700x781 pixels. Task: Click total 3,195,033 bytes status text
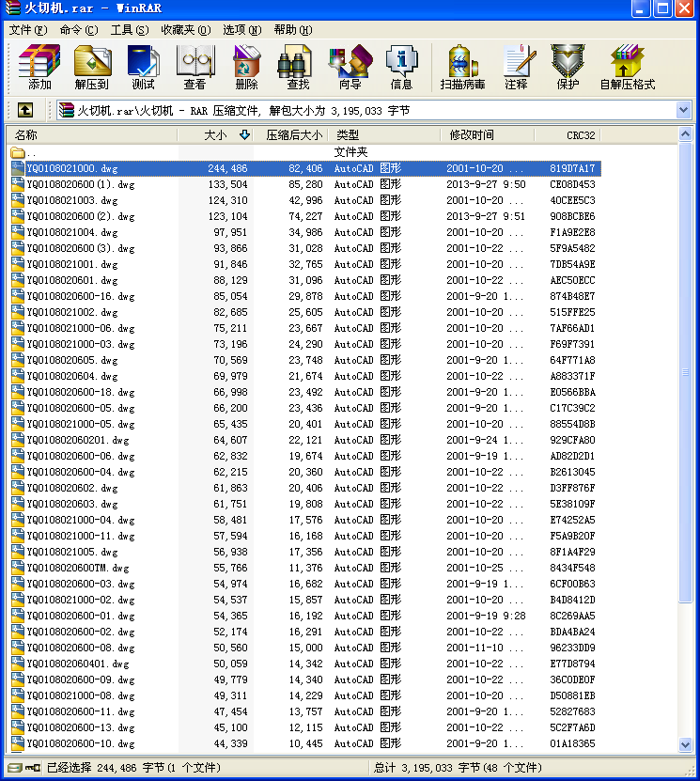coord(458,768)
